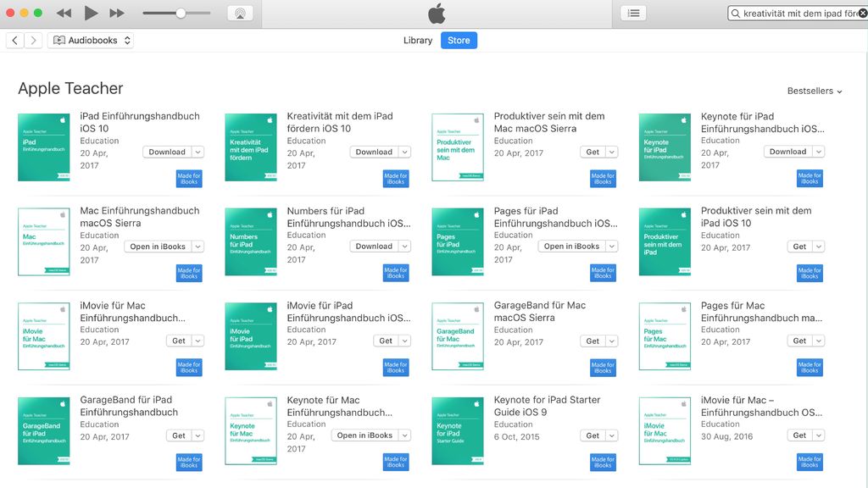The image size is (868, 488).
Task: Expand options for Produktiver sein mit dem Mac
Action: coord(612,152)
